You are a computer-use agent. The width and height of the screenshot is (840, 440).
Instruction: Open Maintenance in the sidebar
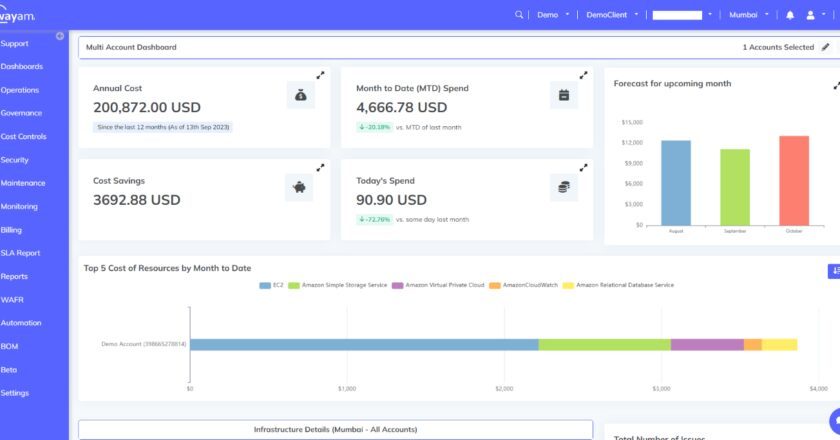(x=22, y=183)
